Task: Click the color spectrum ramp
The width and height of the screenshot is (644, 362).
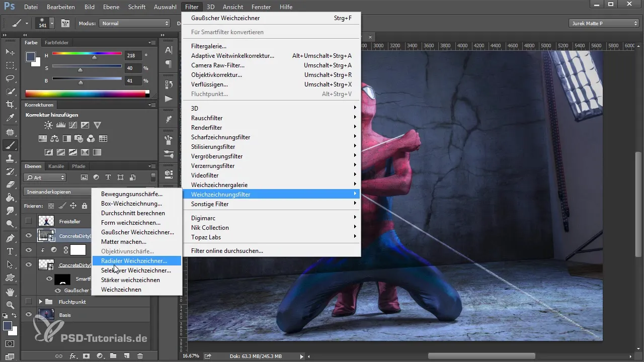Action: pyautogui.click(x=87, y=94)
